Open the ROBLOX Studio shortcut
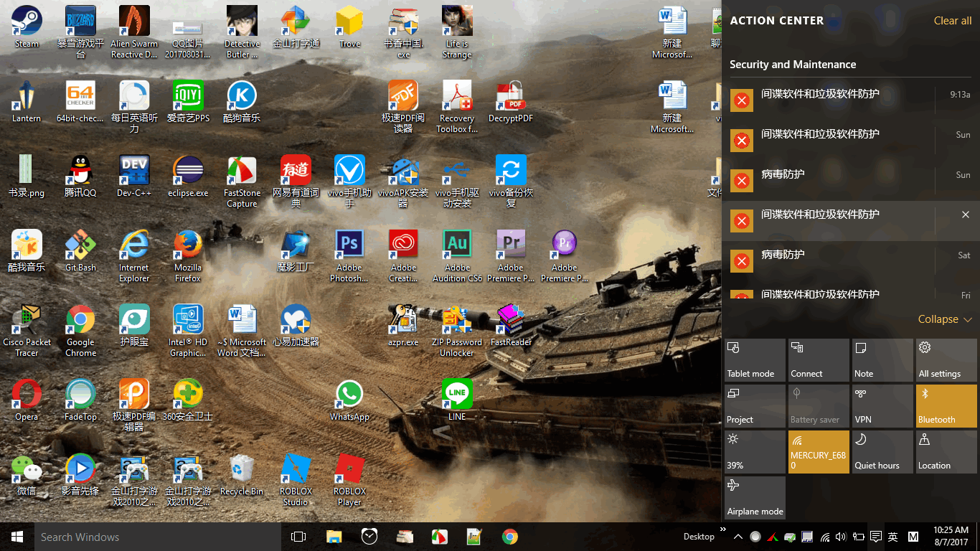980x551 pixels. pyautogui.click(x=296, y=480)
